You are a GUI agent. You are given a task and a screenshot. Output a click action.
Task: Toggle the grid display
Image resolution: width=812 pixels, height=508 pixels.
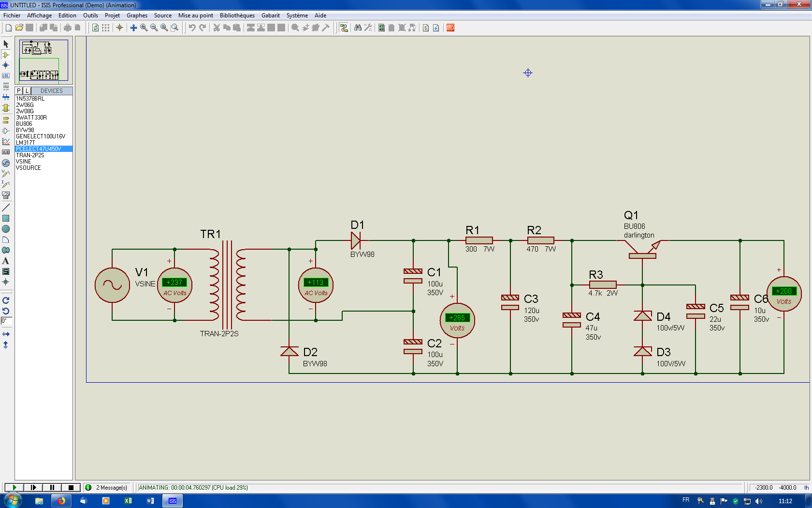105,28
